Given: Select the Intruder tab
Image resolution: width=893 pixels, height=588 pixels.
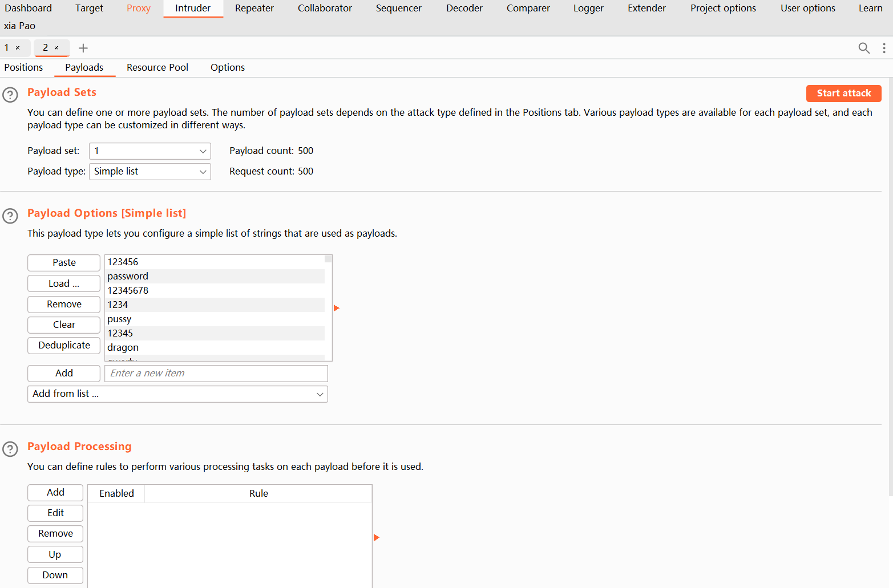Looking at the screenshot, I should [193, 8].
